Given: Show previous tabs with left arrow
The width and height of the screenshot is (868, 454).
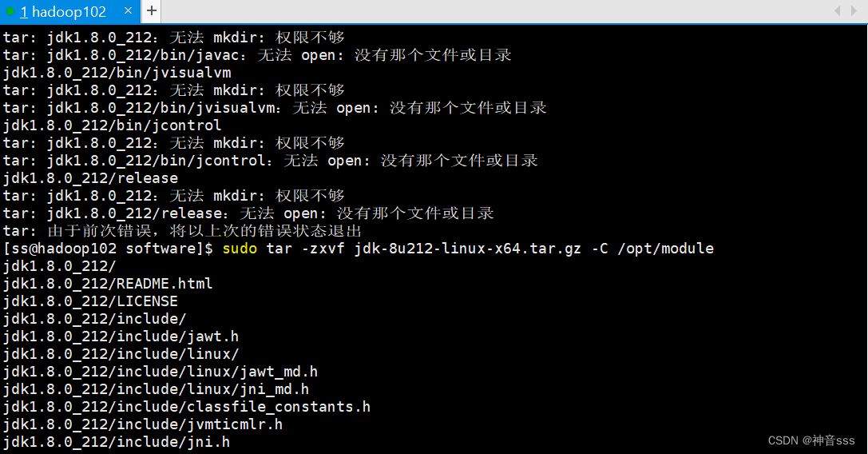Looking at the screenshot, I should tap(838, 10).
